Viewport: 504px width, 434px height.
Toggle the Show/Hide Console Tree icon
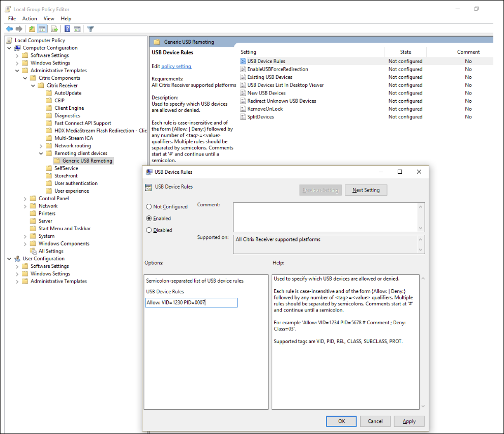[x=43, y=29]
